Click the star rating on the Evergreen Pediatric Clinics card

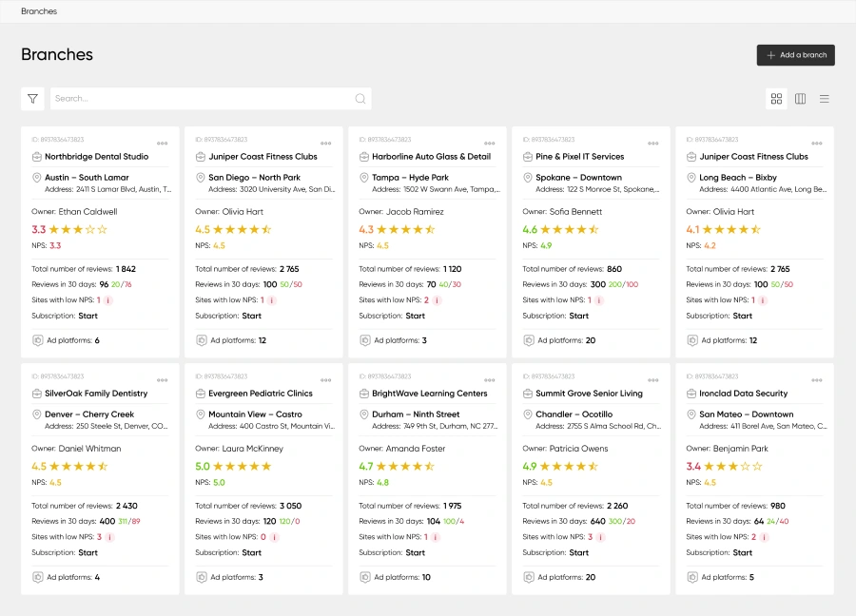(x=243, y=467)
